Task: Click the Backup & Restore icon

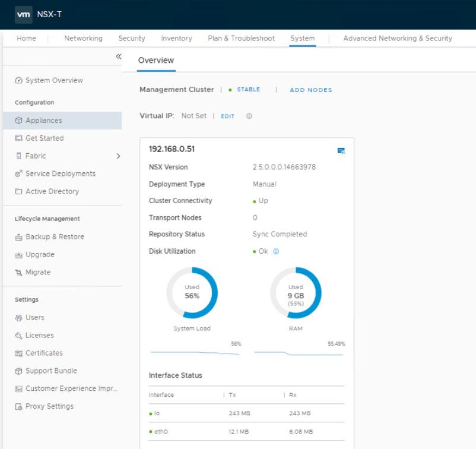Action: point(18,237)
